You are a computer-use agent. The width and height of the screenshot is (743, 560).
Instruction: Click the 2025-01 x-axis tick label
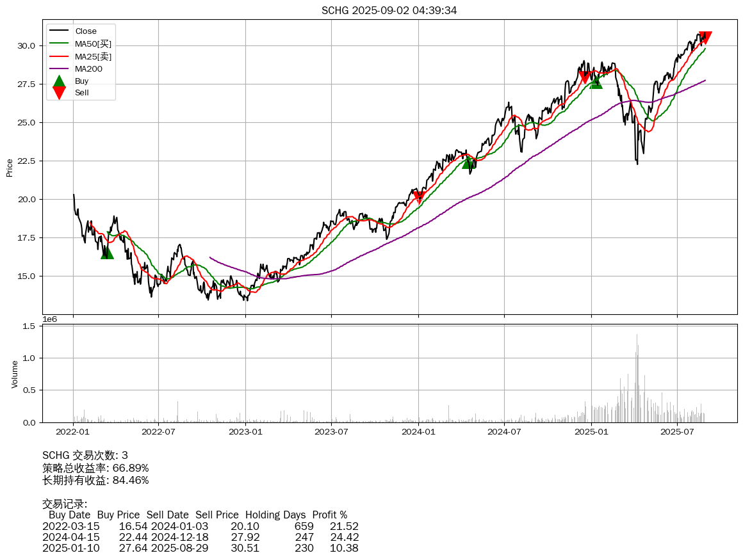coord(591,431)
